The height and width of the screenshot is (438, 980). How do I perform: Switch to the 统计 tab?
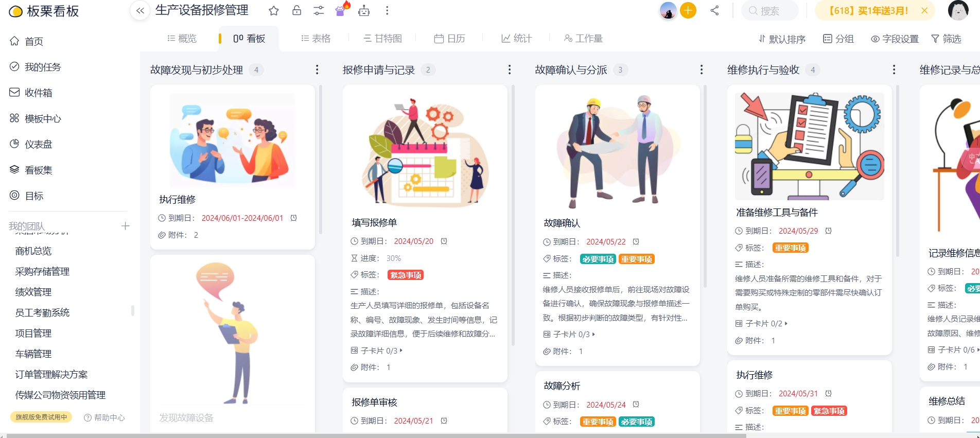516,39
